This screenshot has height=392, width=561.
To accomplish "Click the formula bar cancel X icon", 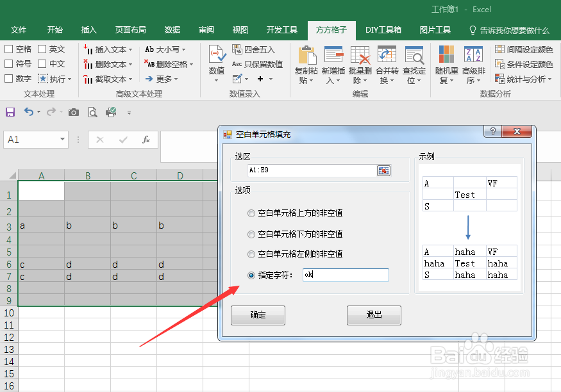I will click(100, 140).
